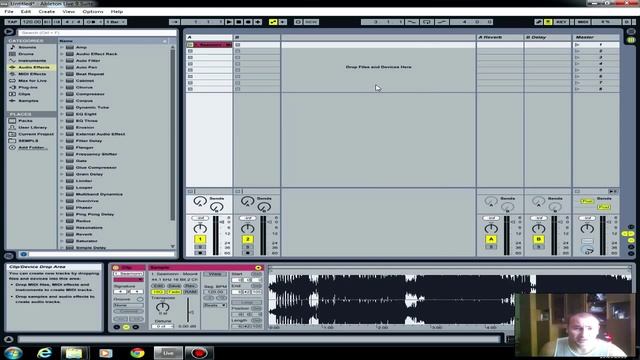Open the Help menu
The width and height of the screenshot is (640, 360).
117,12
